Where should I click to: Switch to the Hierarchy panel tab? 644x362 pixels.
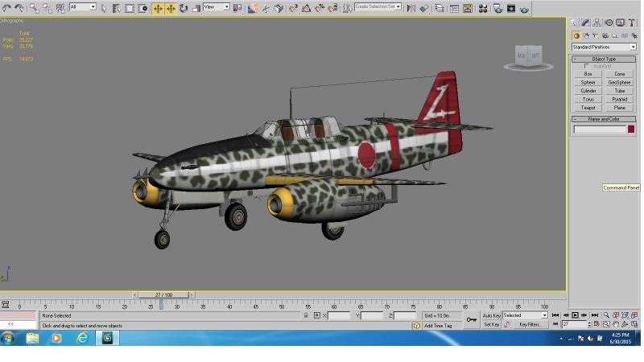tap(597, 23)
